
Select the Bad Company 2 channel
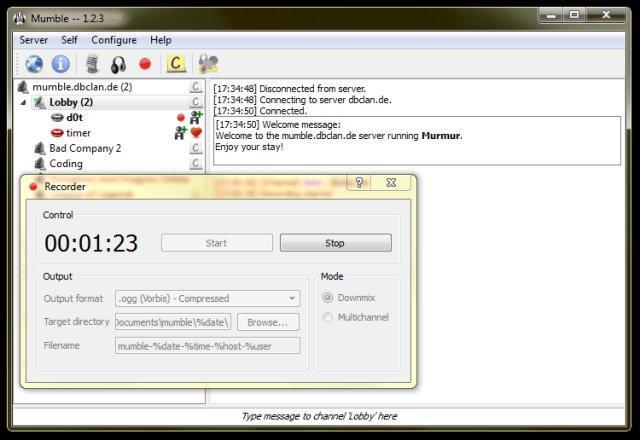tap(85, 148)
